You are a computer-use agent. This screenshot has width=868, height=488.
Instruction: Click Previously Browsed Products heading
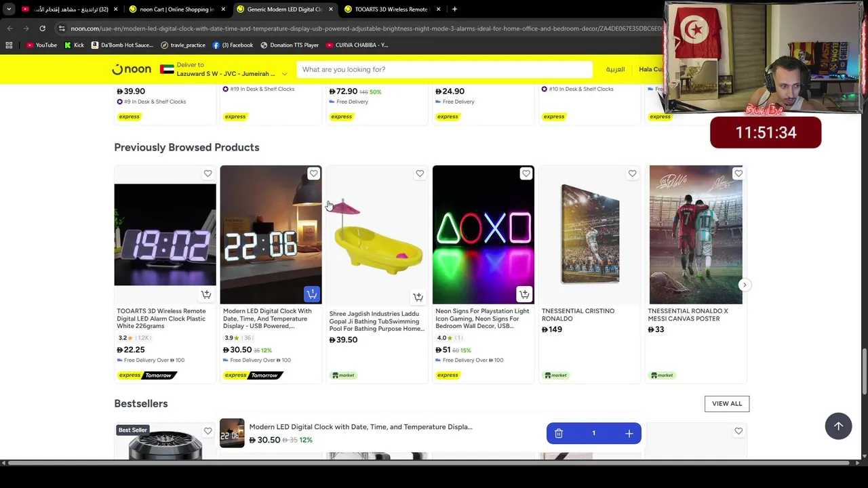coord(186,147)
